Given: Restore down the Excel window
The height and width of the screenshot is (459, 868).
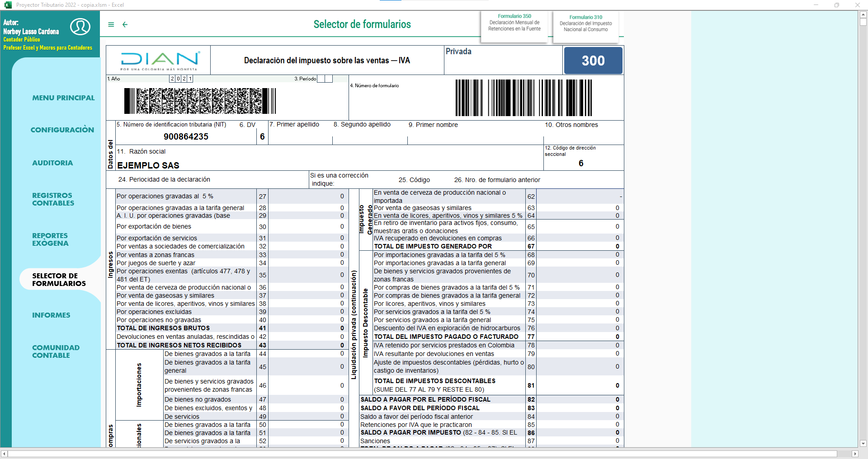Looking at the screenshot, I should click(837, 5).
